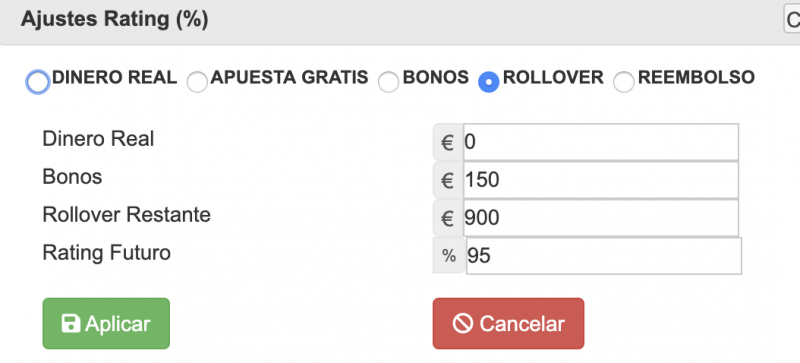Image resolution: width=800 pixels, height=363 pixels.
Task: Click the Rollover Restante field label
Action: pos(127,215)
